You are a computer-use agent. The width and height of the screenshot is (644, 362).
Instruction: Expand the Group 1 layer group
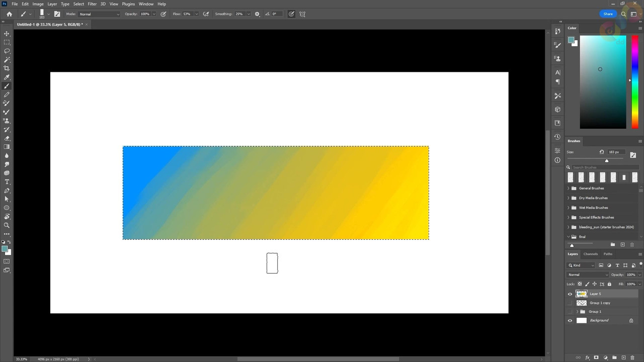point(577,312)
